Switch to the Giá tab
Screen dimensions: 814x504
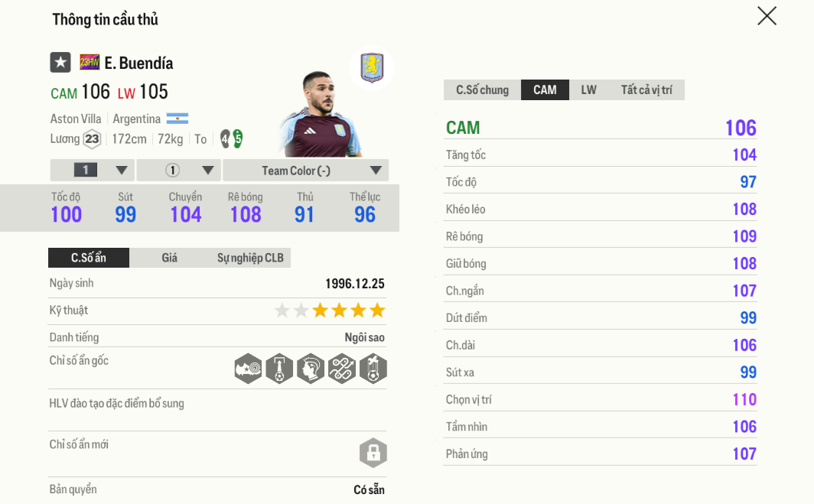169,258
